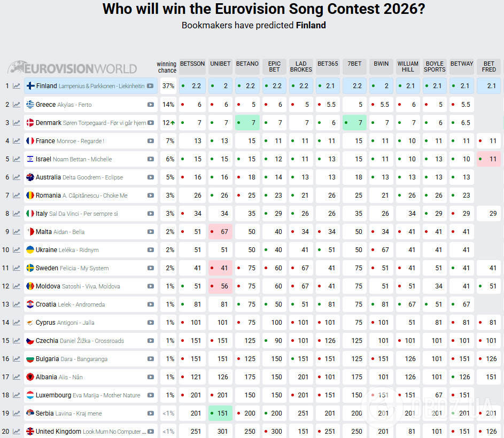Image resolution: width=504 pixels, height=438 pixels.
Task: Open Bulgaria's odds history chart icon
Action: (17, 358)
